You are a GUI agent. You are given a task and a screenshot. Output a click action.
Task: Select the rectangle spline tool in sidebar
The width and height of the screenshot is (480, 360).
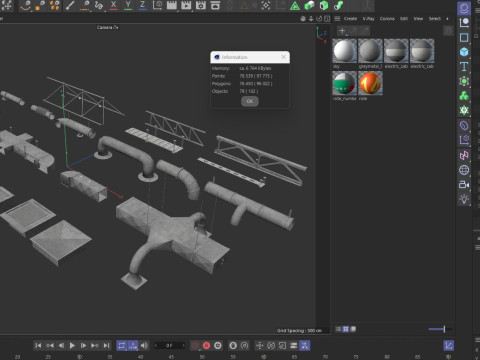(464, 37)
